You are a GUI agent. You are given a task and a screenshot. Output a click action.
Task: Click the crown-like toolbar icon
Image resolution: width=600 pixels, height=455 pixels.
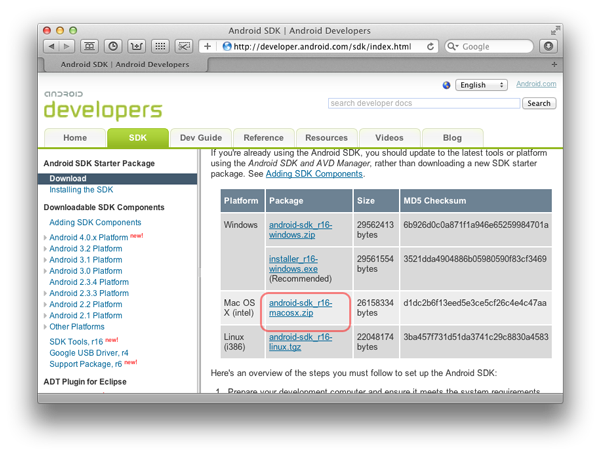(x=137, y=46)
